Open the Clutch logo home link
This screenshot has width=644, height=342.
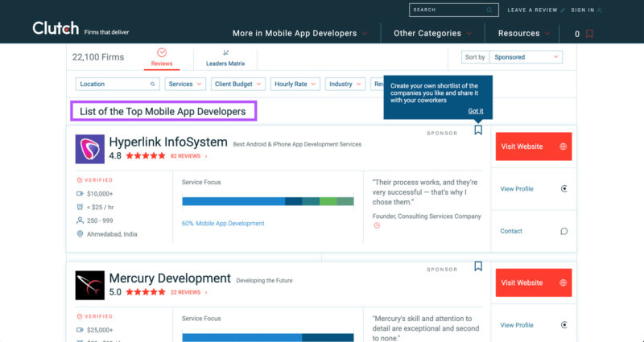56,28
